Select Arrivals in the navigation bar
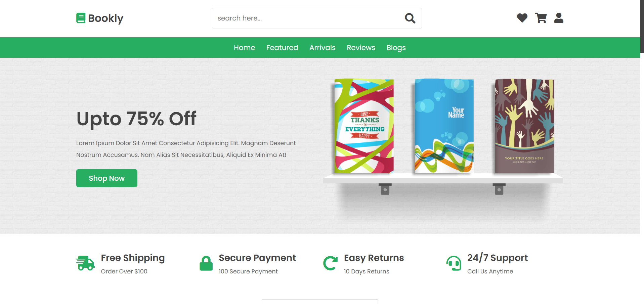The width and height of the screenshot is (644, 304). pos(323,48)
